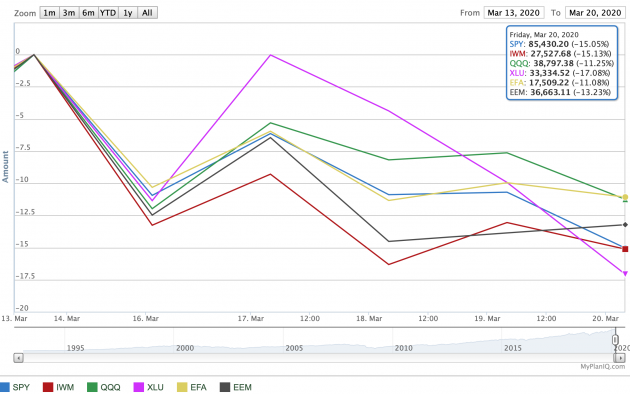Click the XLU triangle endpoint marker
Viewport: 630px width, 394px height.
(x=625, y=274)
